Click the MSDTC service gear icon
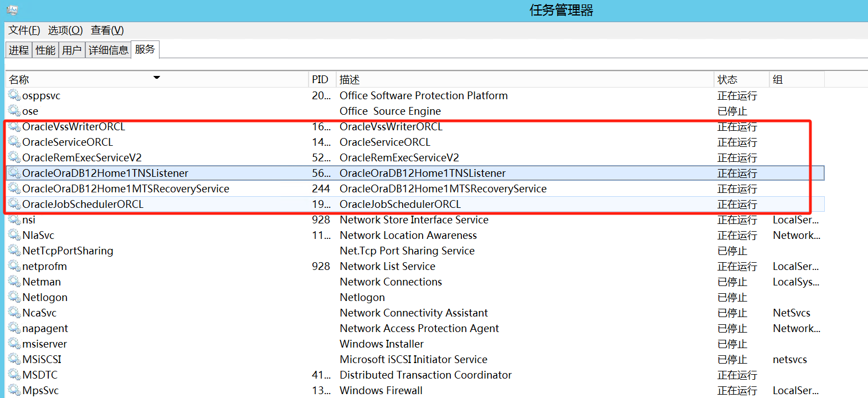Image resolution: width=868 pixels, height=398 pixels. click(x=14, y=375)
